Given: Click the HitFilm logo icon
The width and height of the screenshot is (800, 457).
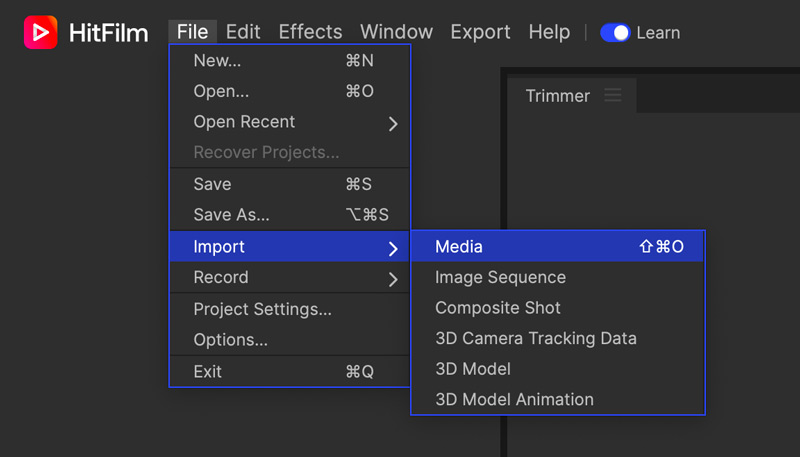Looking at the screenshot, I should [41, 33].
